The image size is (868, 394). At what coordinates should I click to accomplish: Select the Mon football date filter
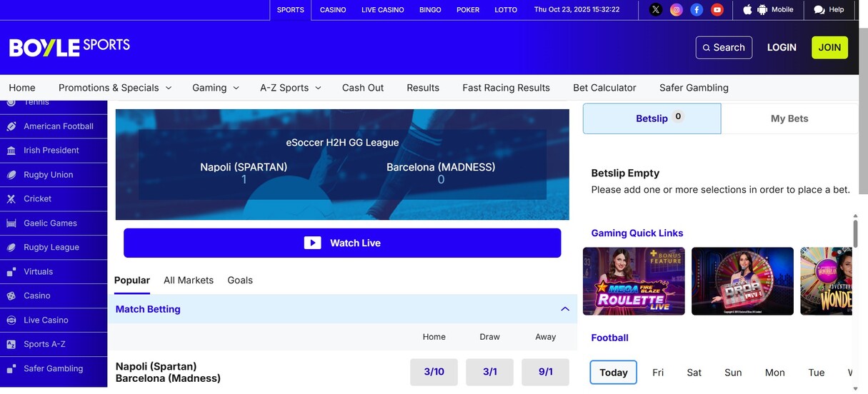774,373
